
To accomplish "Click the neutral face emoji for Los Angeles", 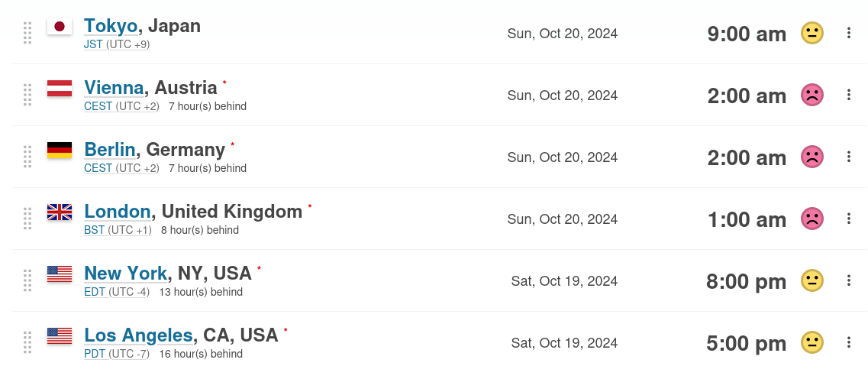I will 812,342.
